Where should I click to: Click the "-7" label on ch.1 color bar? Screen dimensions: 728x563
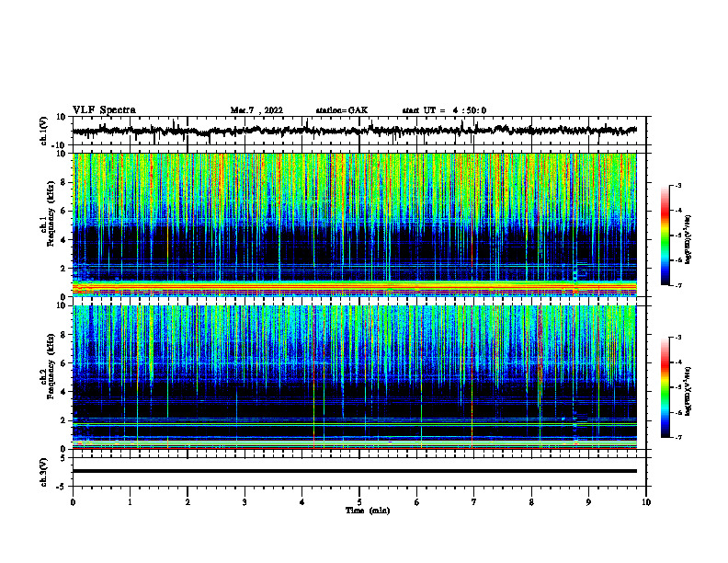[x=678, y=285]
